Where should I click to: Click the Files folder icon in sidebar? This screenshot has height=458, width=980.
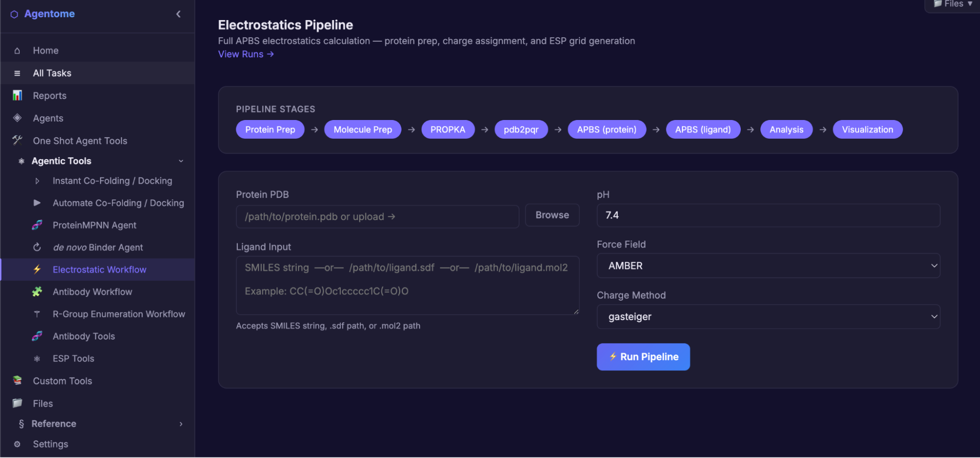click(17, 403)
